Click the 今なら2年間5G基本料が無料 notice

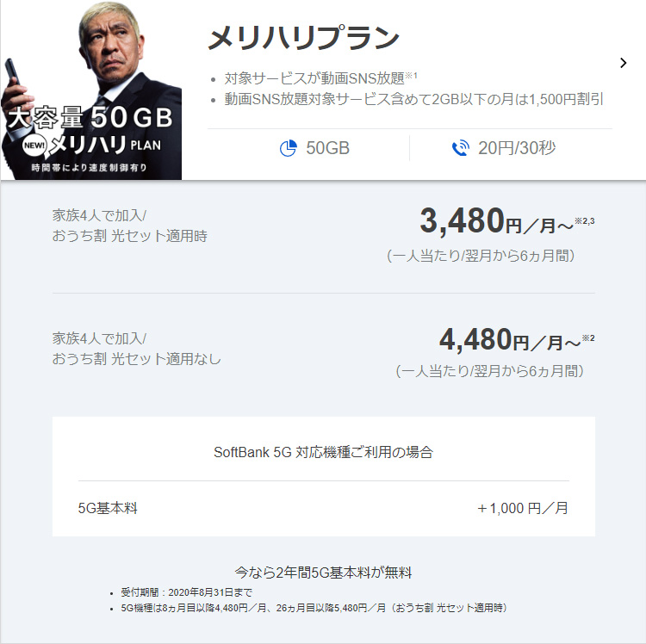(x=323, y=572)
